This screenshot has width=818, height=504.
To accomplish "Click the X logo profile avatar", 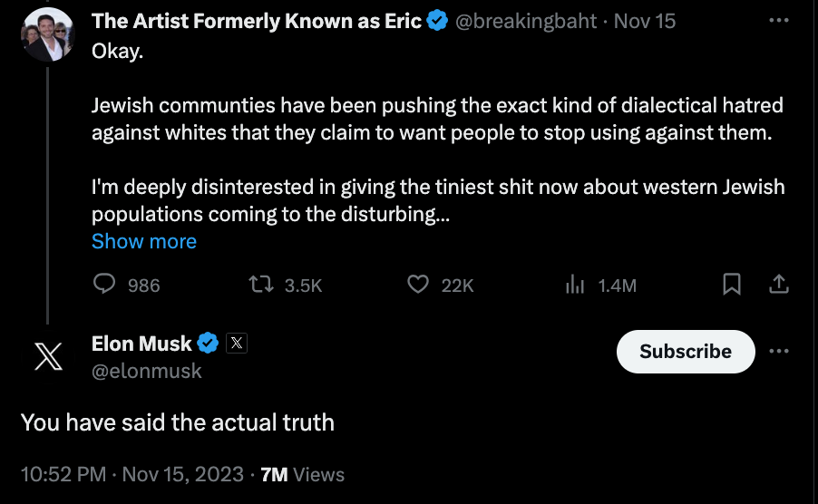I will tap(47, 356).
